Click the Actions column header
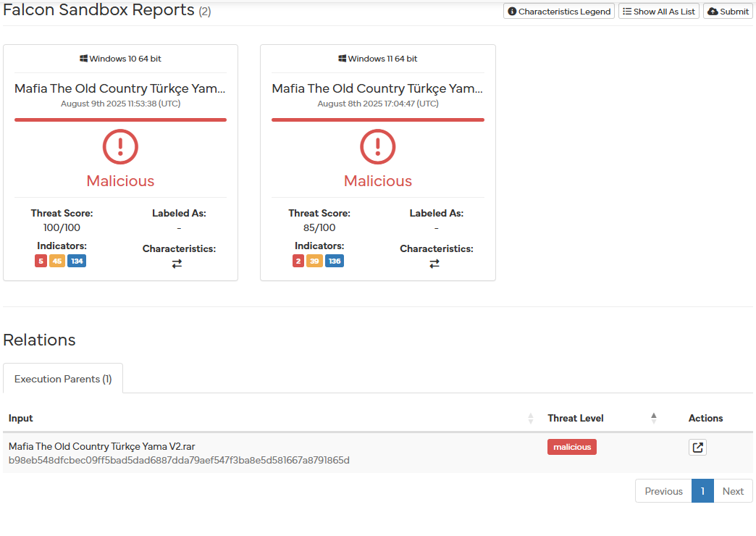 tap(705, 418)
